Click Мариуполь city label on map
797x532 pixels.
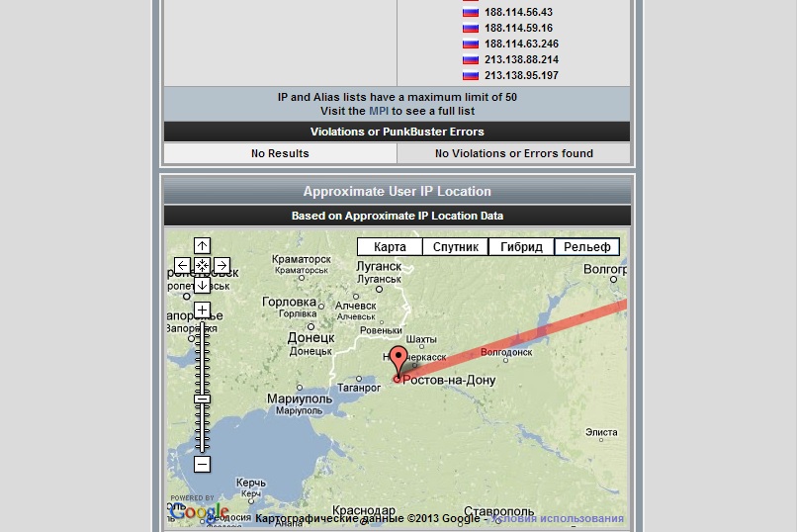pyautogui.click(x=300, y=399)
